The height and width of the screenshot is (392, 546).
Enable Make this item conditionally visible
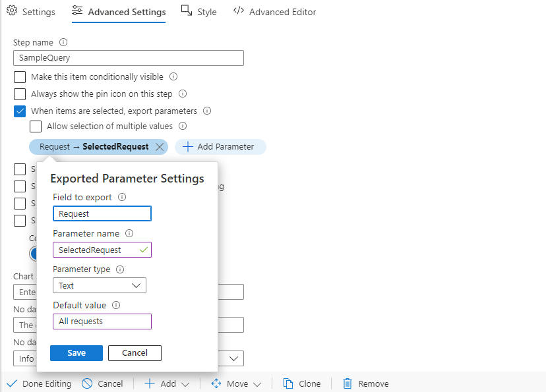(20, 77)
